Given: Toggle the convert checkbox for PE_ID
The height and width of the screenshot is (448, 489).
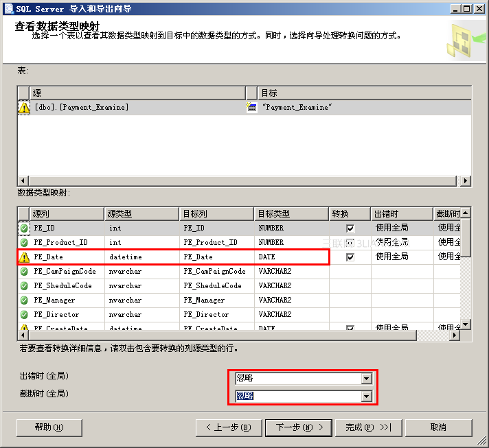Looking at the screenshot, I should (350, 228).
